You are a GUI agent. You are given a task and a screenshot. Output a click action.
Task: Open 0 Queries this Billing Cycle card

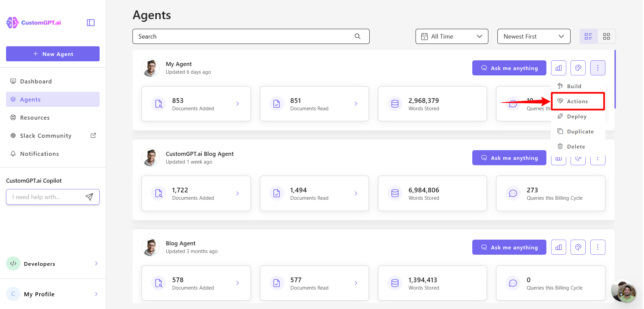coord(551,283)
